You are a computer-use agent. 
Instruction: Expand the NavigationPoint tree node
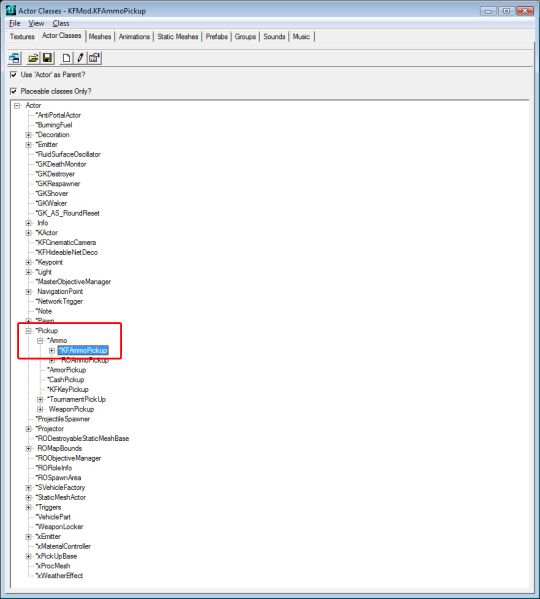[29, 292]
